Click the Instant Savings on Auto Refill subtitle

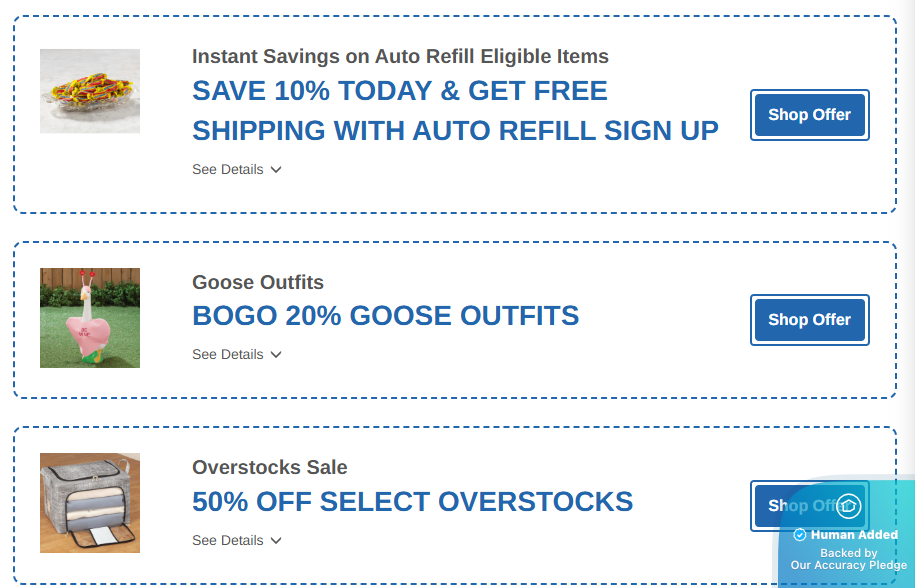point(400,56)
